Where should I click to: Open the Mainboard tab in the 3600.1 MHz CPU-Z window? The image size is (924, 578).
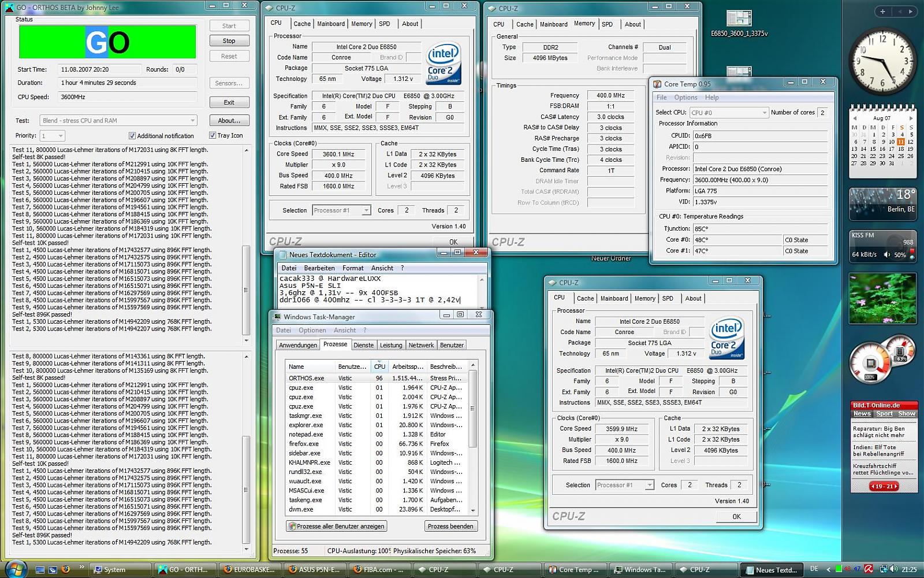(331, 24)
